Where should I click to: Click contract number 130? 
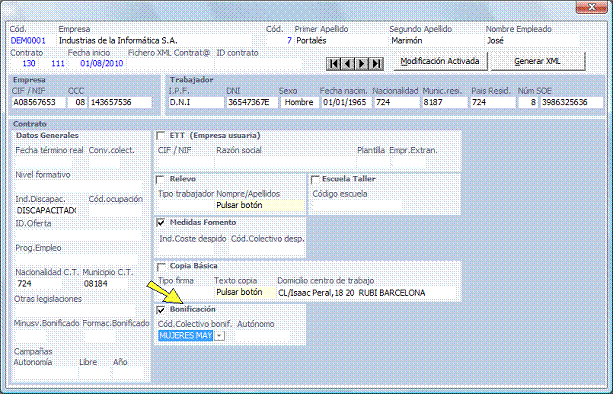tap(29, 63)
